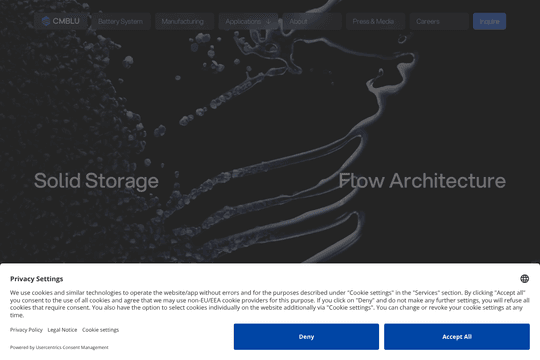Click the CMBLU logo in navigation
Screen dimensions: 540x360
point(61,21)
